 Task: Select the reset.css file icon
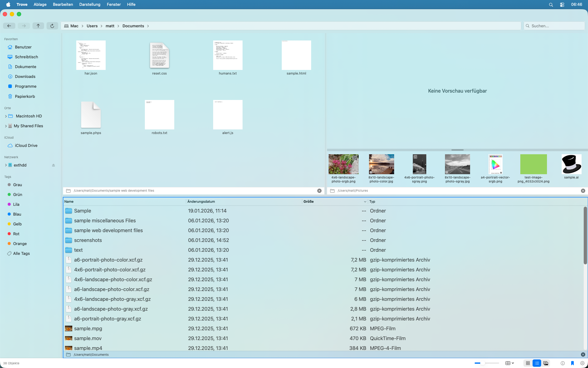coord(160,55)
